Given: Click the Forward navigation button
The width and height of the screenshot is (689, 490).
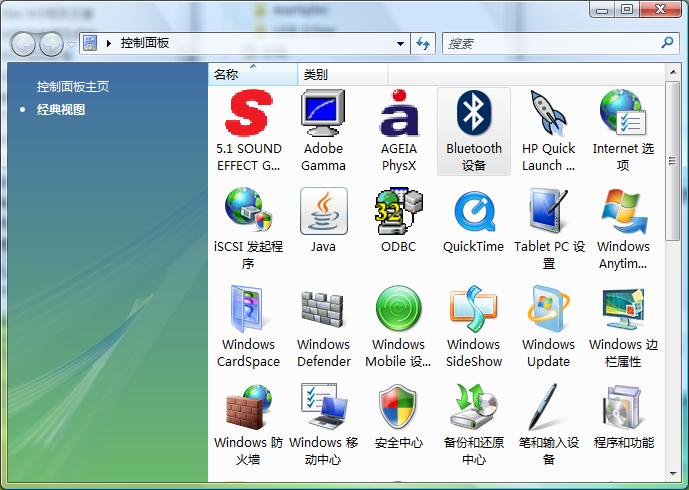Looking at the screenshot, I should 51,44.
